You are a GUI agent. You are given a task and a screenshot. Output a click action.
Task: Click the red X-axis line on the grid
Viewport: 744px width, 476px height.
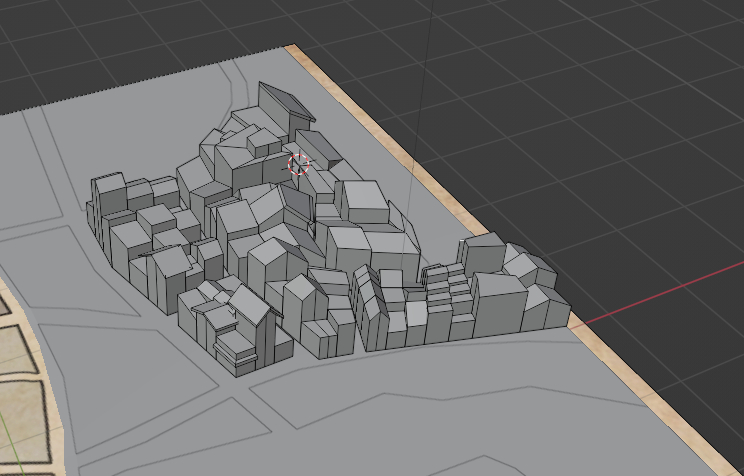point(660,297)
